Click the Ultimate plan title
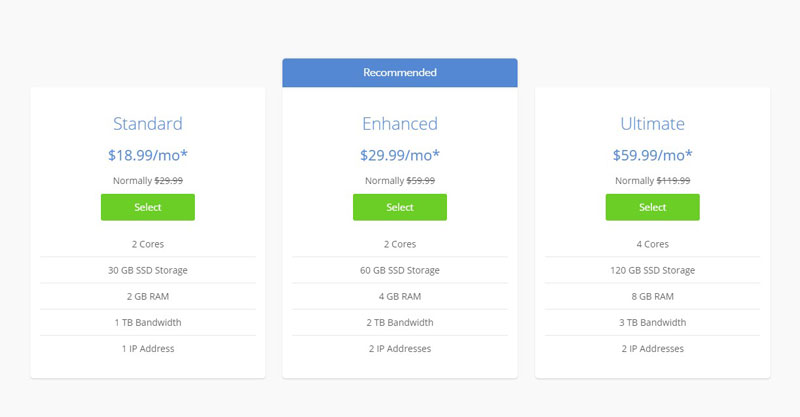The width and height of the screenshot is (800, 417). (652, 124)
